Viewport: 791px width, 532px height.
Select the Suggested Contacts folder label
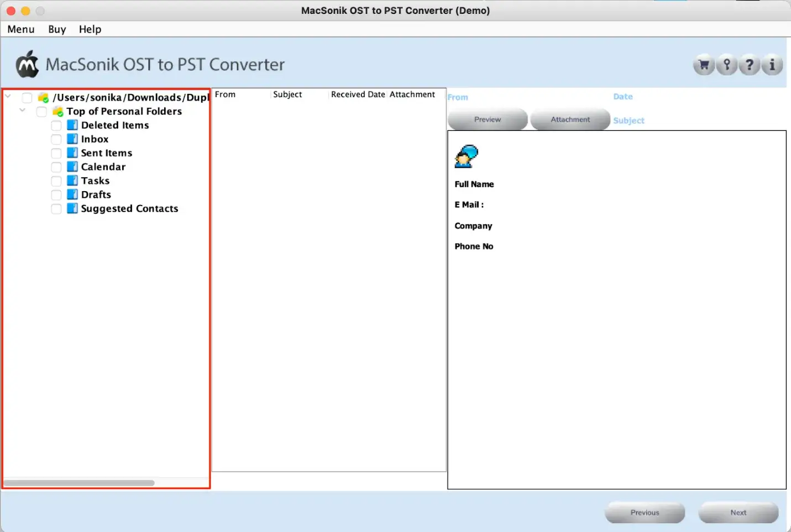pos(129,208)
